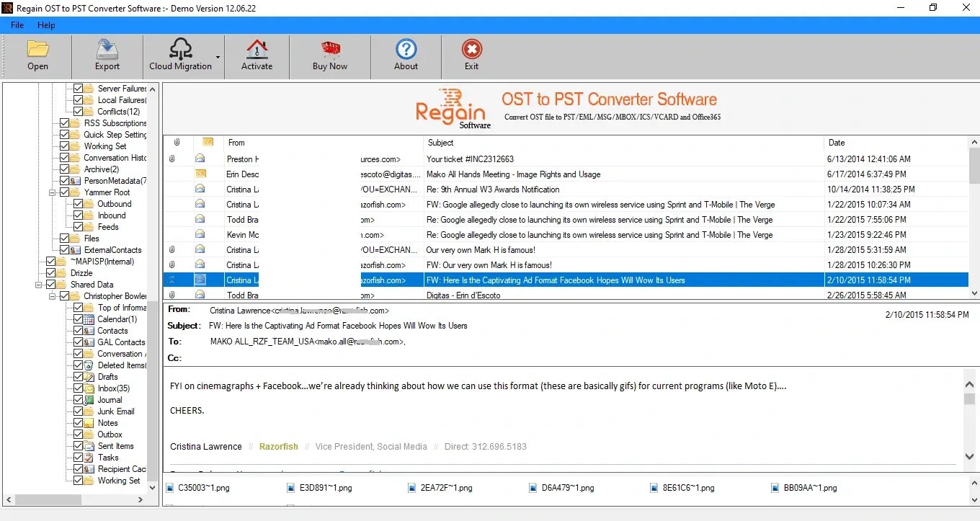Open the Cloud Migration dropdown arrow
The width and height of the screenshot is (980, 521).
tap(218, 56)
